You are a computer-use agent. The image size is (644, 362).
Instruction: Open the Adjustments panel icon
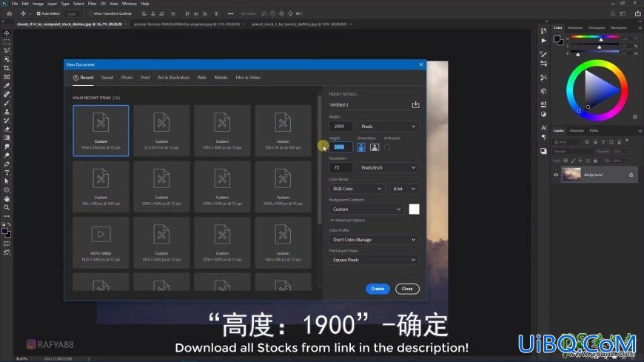[543, 114]
